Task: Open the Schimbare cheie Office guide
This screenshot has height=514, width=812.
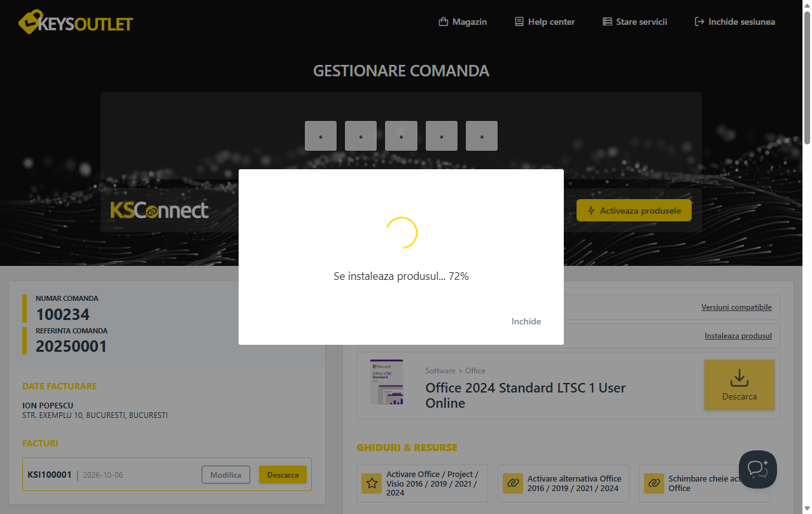Action: [704, 483]
